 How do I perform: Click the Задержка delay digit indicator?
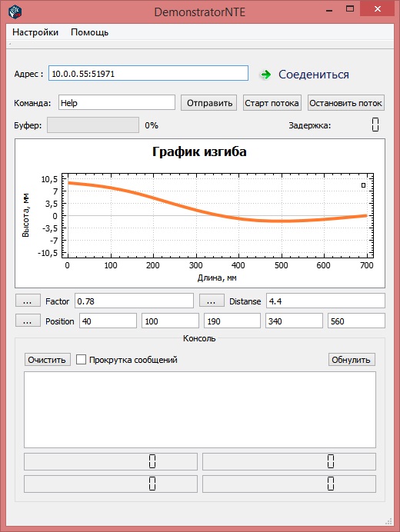[375, 125]
